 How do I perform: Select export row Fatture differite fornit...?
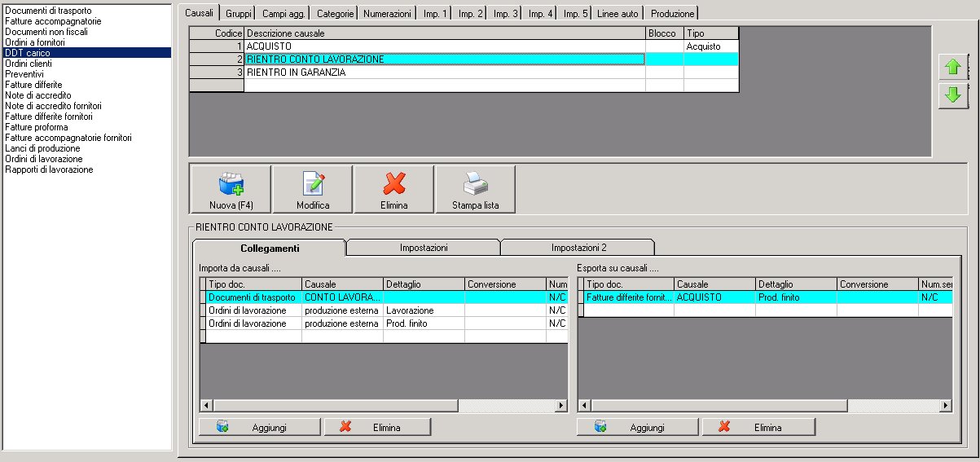click(x=766, y=297)
